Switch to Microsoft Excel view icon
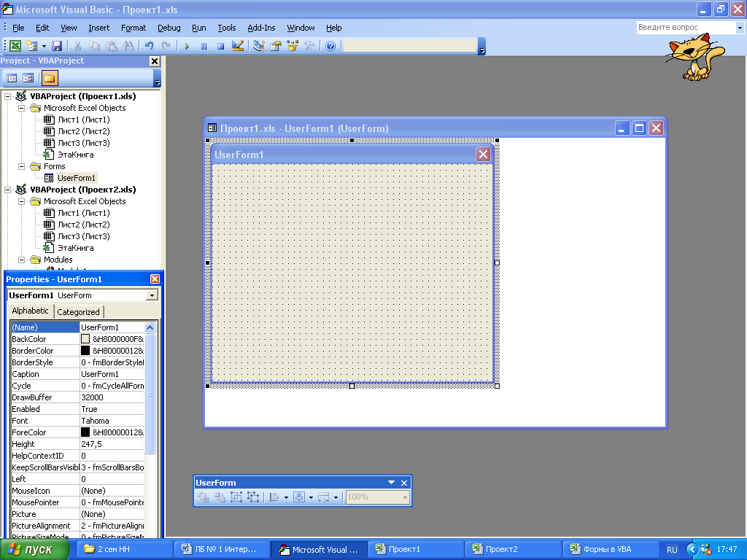The image size is (747, 560). [15, 46]
